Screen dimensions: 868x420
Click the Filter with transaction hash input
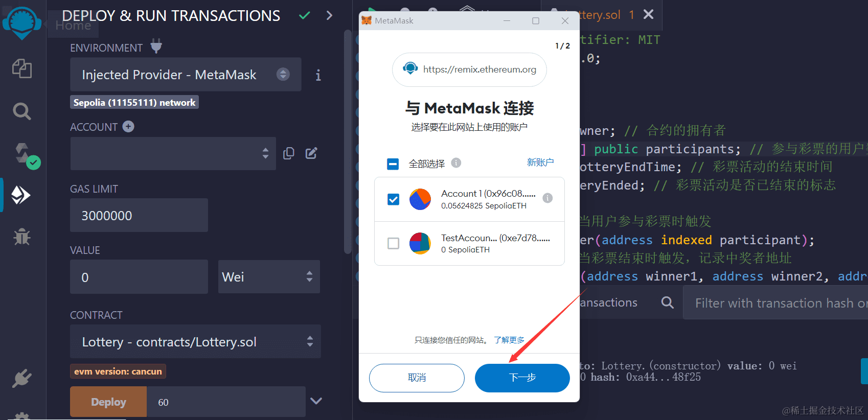pos(775,303)
